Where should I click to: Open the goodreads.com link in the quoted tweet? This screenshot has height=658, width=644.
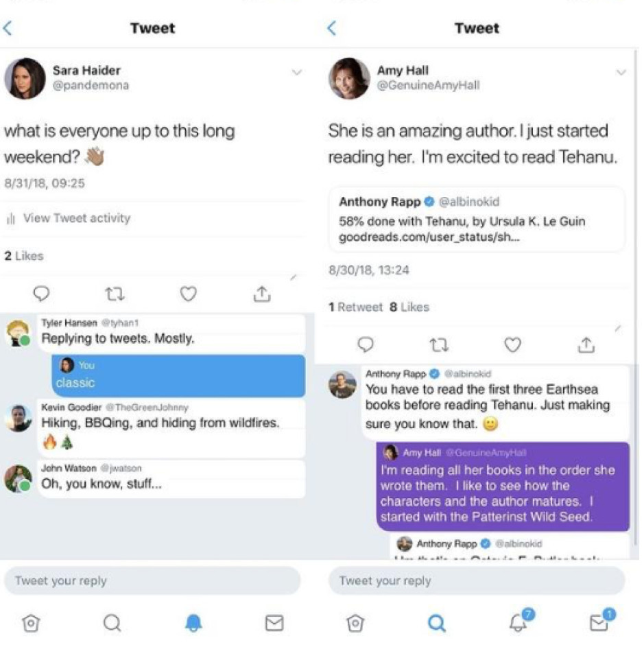click(429, 237)
